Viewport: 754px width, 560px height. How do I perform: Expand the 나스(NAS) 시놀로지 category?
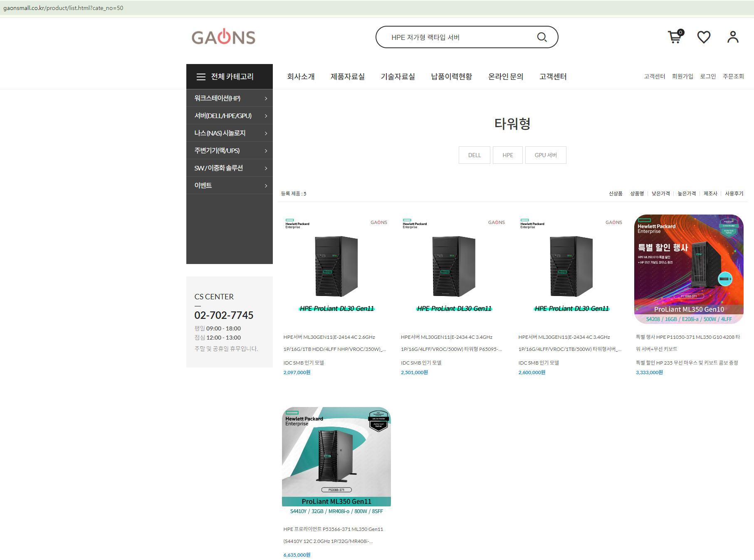[x=230, y=133]
